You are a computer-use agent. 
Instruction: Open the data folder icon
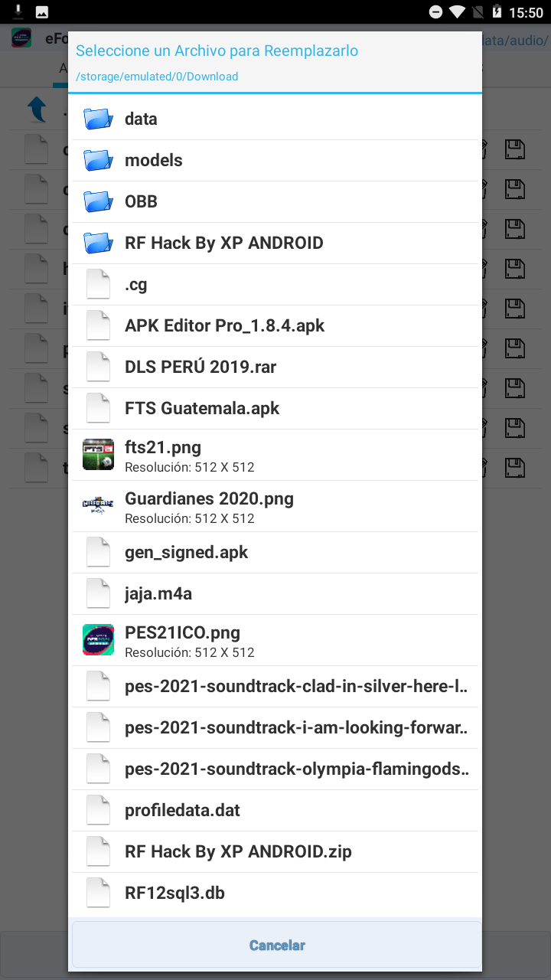[98, 119]
